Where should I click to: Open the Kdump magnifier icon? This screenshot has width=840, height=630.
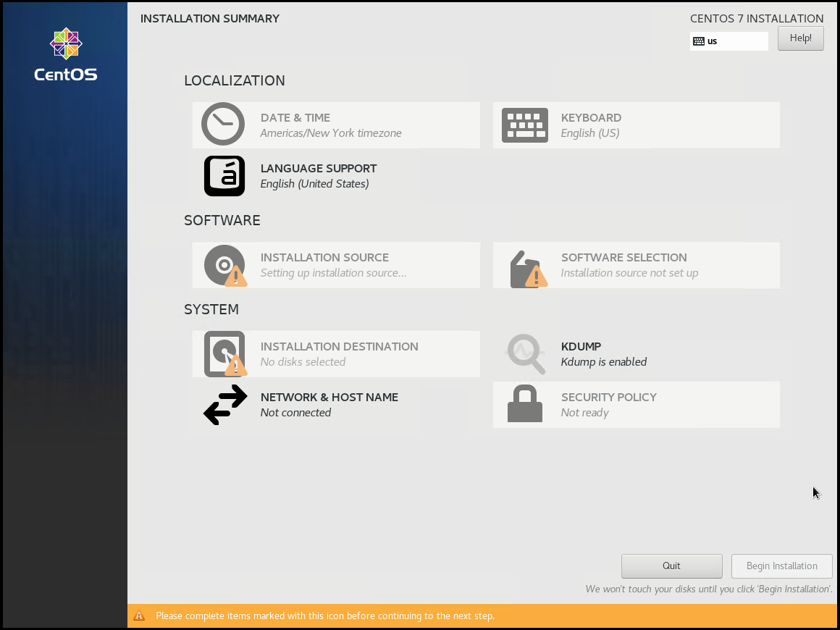tap(526, 353)
